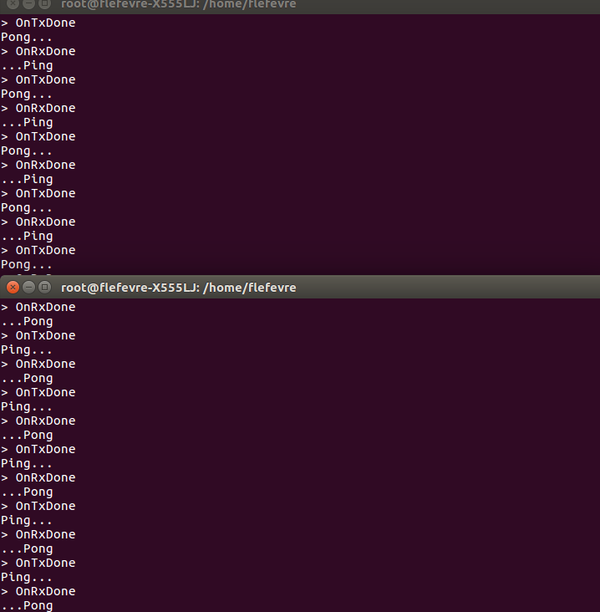Close the lower terminal window
The image size is (600, 612).
13,287
